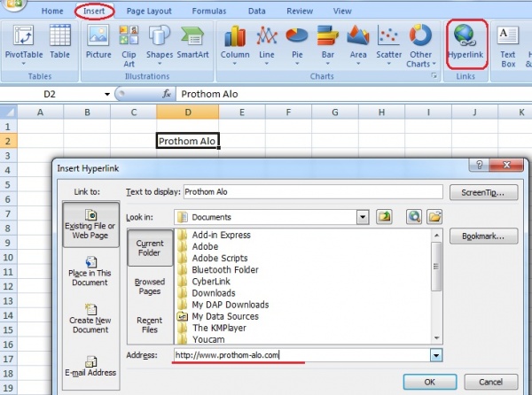Screen dimensions: 532x395
Task: Click the Text to display field
Action: (313, 191)
